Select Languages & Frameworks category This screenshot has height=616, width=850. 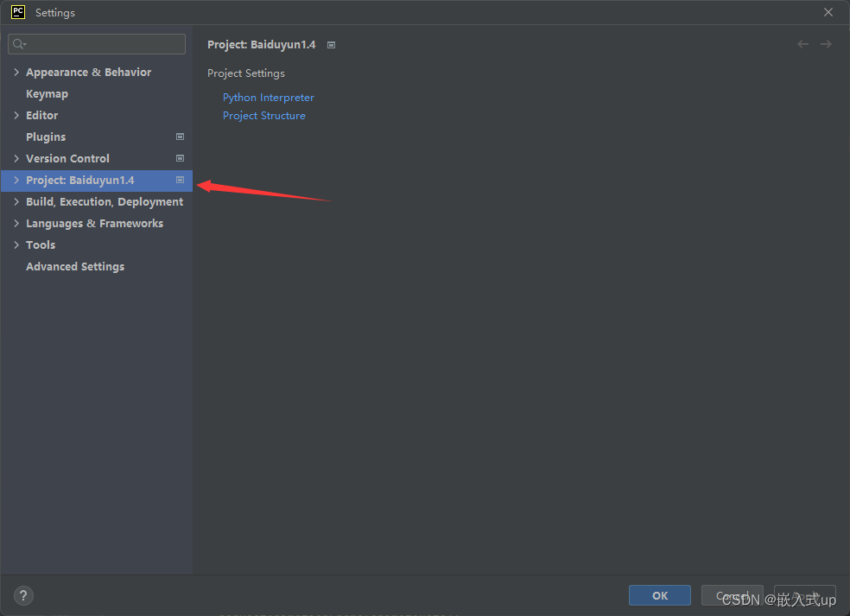tap(94, 224)
